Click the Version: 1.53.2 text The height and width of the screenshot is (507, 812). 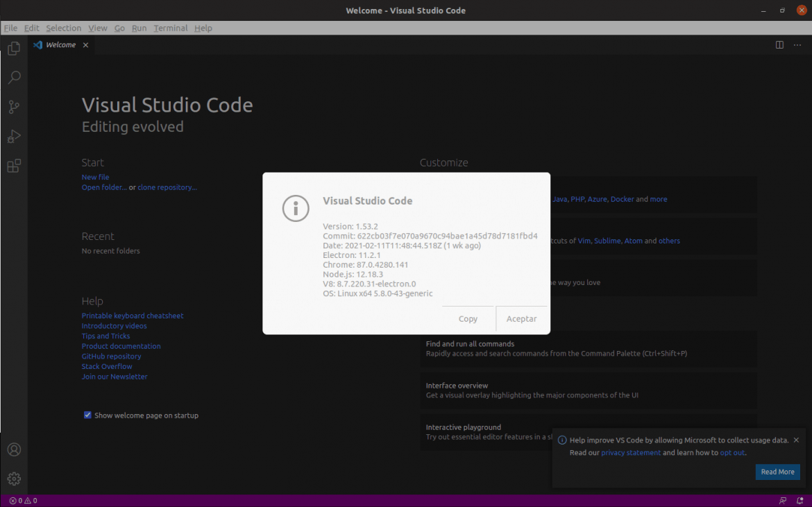pyautogui.click(x=350, y=227)
